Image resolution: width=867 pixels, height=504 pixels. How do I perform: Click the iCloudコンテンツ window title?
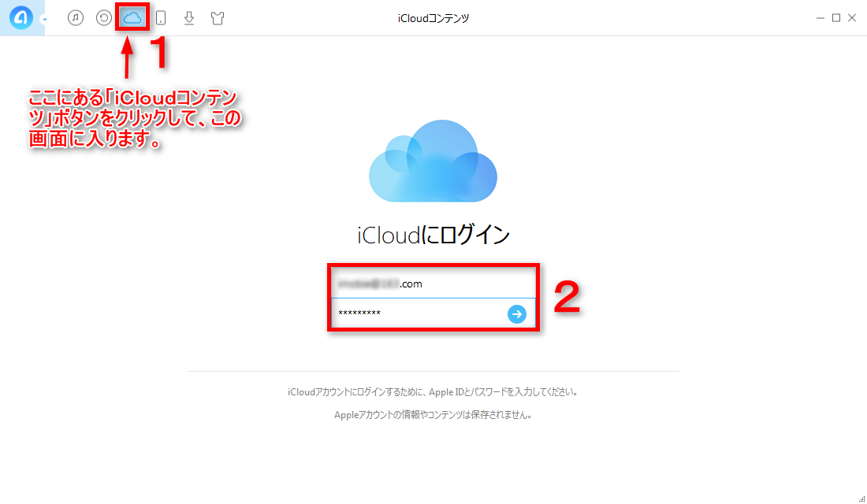tap(433, 18)
